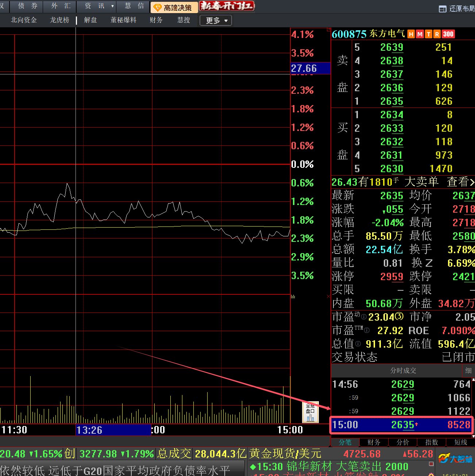The height and width of the screenshot is (476, 475).
Task: Click the orange R badge beside 东方电气
Action: (437, 34)
